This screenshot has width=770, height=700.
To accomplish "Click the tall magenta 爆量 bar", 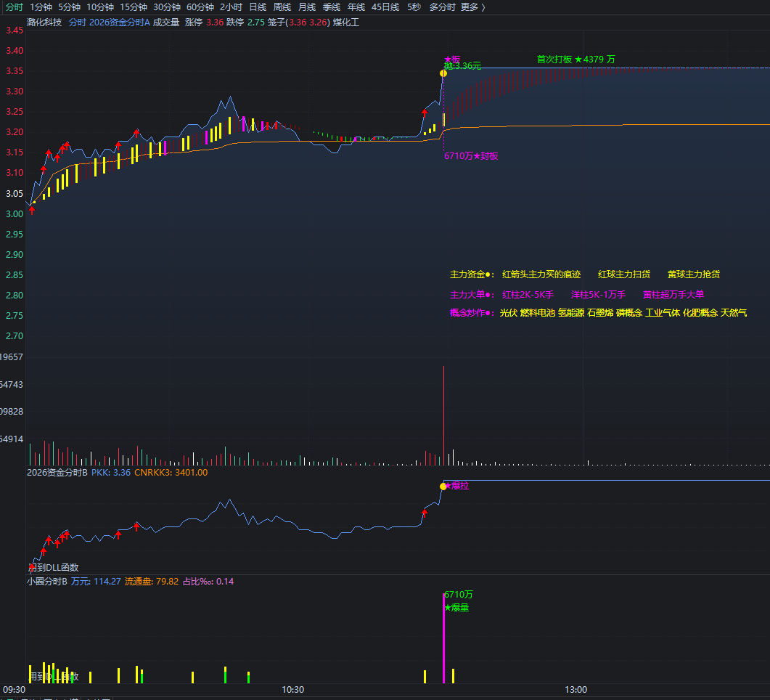I will (444, 638).
